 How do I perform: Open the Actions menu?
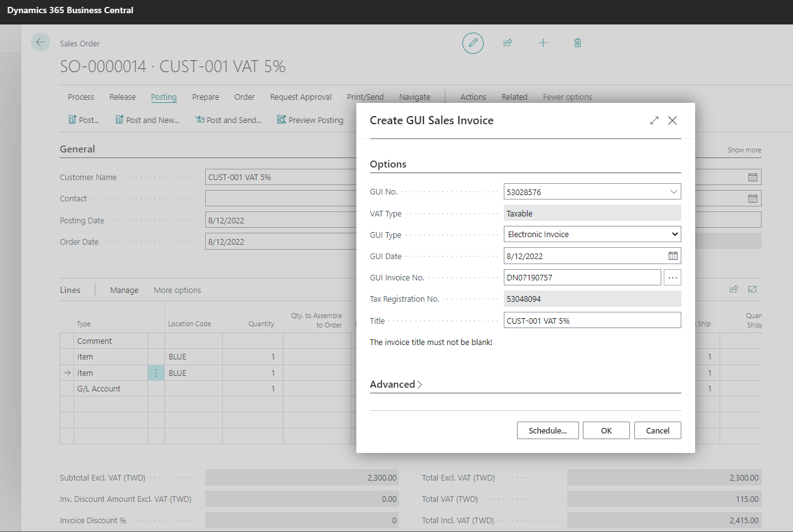[x=473, y=97]
